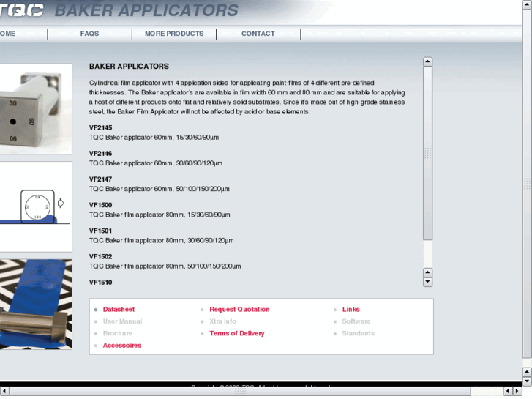The height and width of the screenshot is (399, 532).
Task: Click the greyed Standards entry
Action: coord(359,333)
